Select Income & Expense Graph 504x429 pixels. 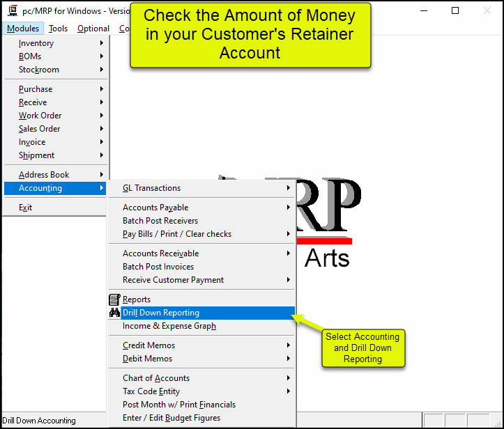201,326
